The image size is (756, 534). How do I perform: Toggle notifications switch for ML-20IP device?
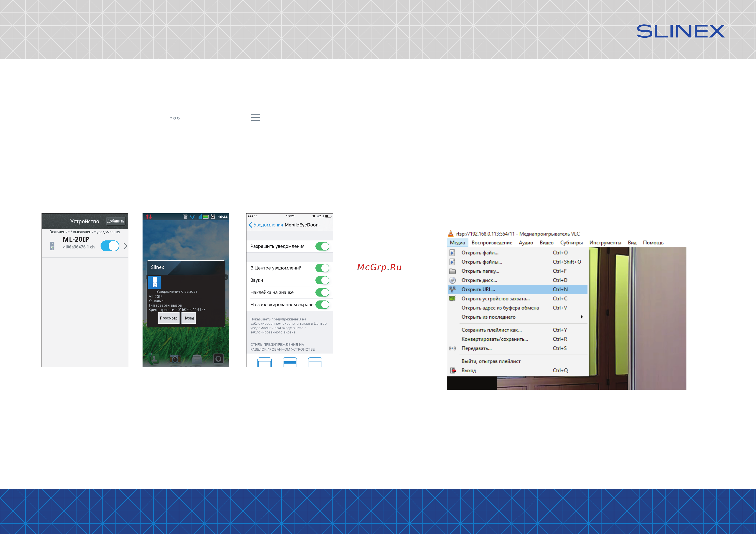pyautogui.click(x=110, y=246)
